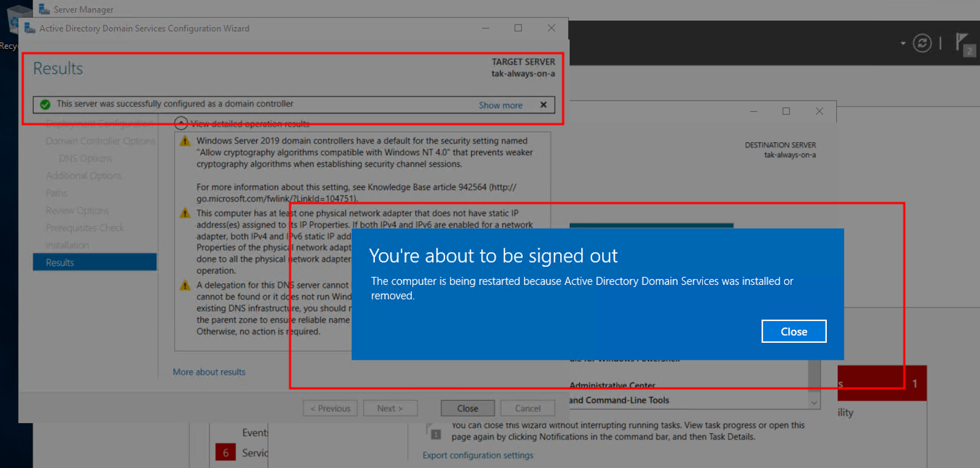Select 'Administrative Center' list entry
This screenshot has width=980, height=468.
click(x=612, y=386)
